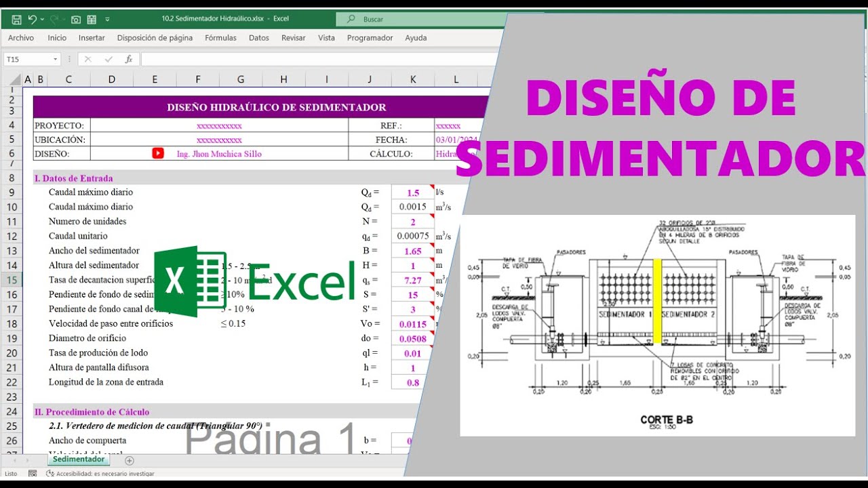Click the Save icon in the title bar

point(17,20)
